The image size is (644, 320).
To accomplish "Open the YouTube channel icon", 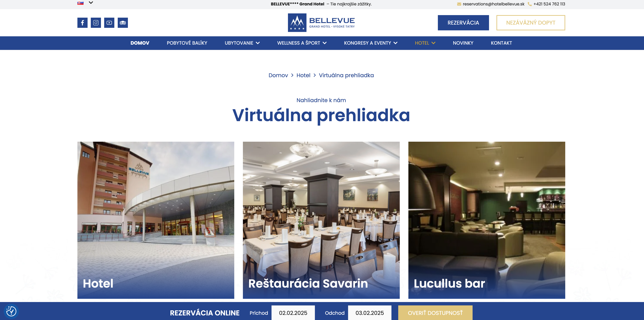I will pyautogui.click(x=109, y=23).
